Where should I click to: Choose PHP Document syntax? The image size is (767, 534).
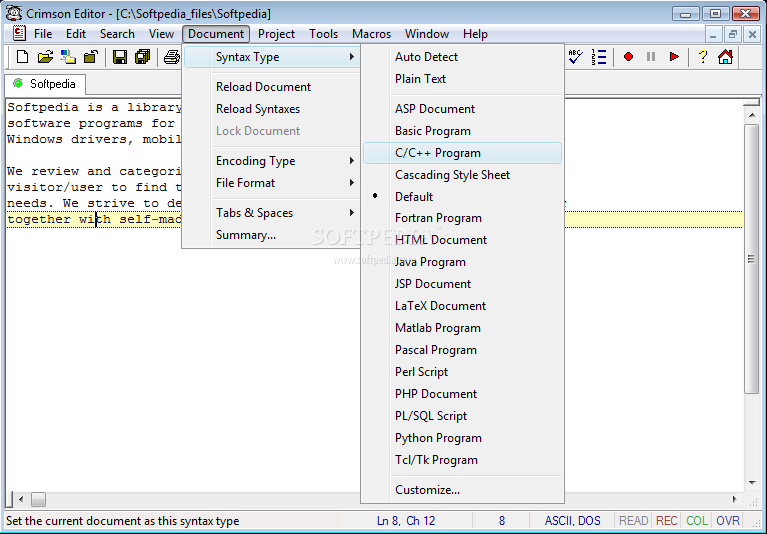(x=462, y=394)
